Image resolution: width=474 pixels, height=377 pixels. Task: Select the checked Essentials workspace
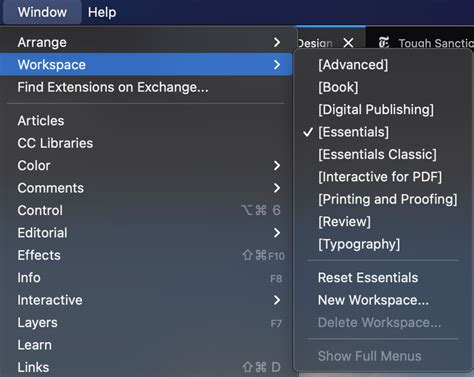point(383,132)
